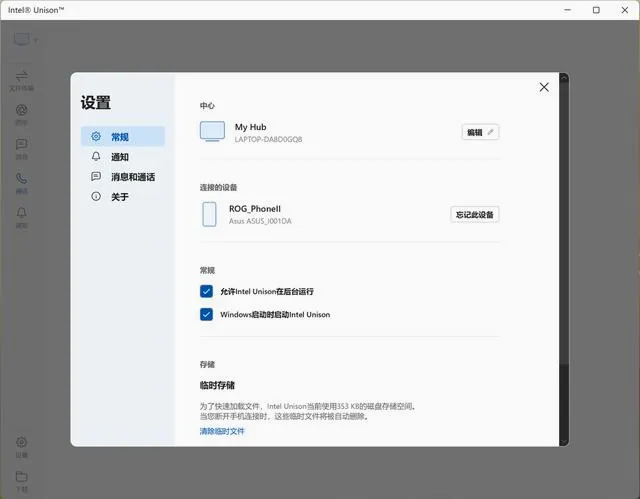
Task: Minimize the Intel Unison window
Action: [x=567, y=10]
